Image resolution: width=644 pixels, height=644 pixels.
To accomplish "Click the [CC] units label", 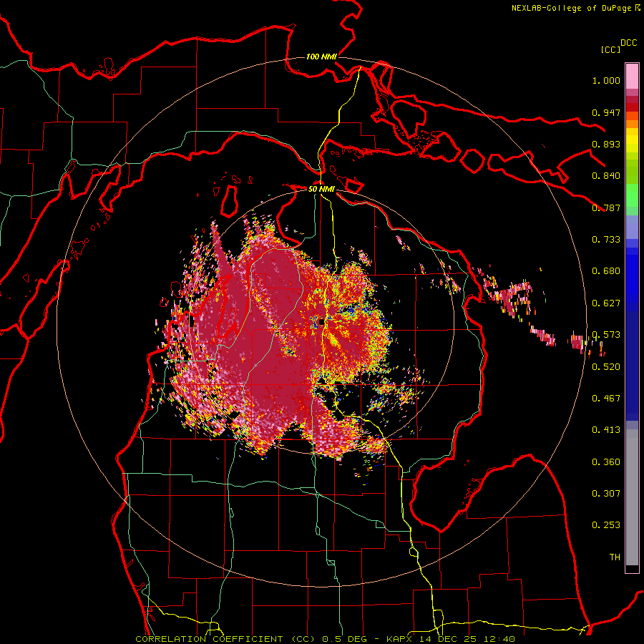I will 610,49.
